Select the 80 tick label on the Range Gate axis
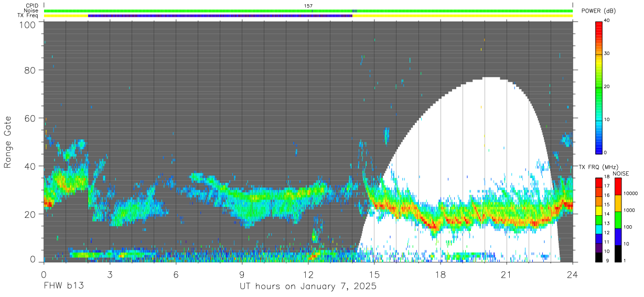 pyautogui.click(x=30, y=70)
